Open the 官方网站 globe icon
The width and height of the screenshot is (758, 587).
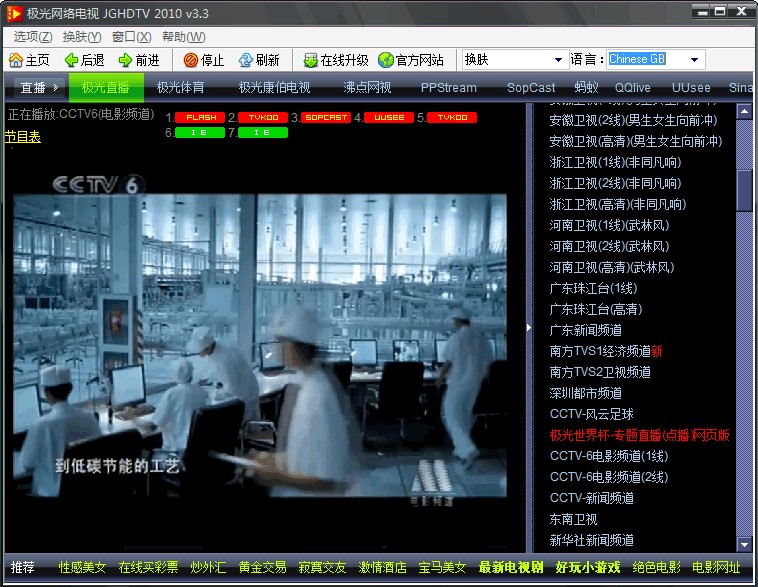[x=385, y=60]
